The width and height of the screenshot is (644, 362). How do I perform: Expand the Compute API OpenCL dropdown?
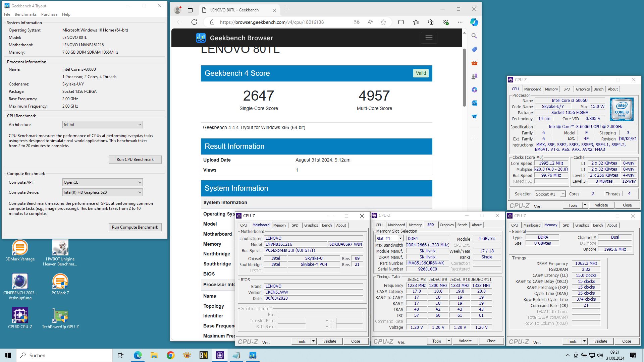pyautogui.click(x=103, y=182)
